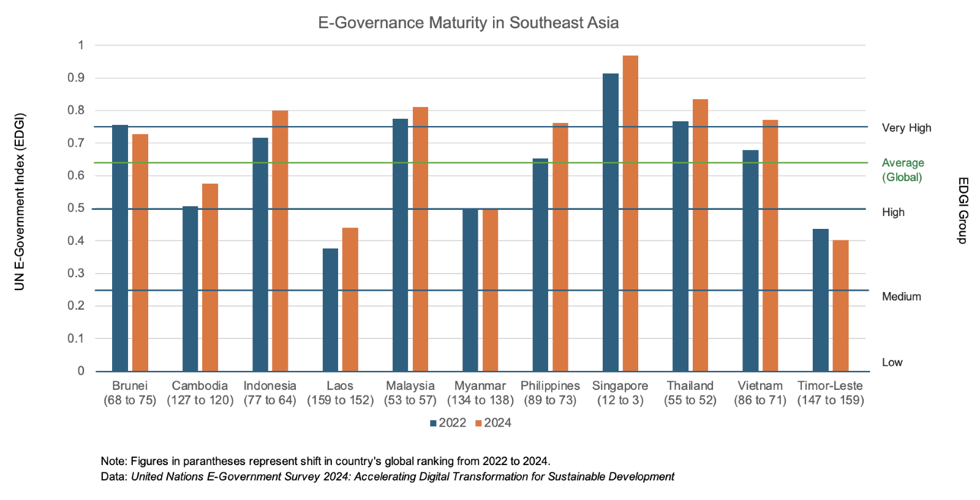This screenshot has width=980, height=500.
Task: Select the Very High threshold label
Action: [x=906, y=128]
